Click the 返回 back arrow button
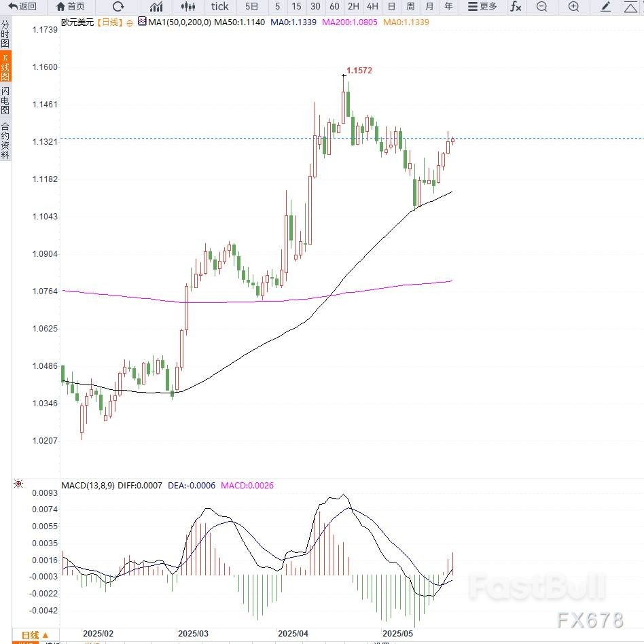The height and width of the screenshot is (644, 644). [22, 7]
